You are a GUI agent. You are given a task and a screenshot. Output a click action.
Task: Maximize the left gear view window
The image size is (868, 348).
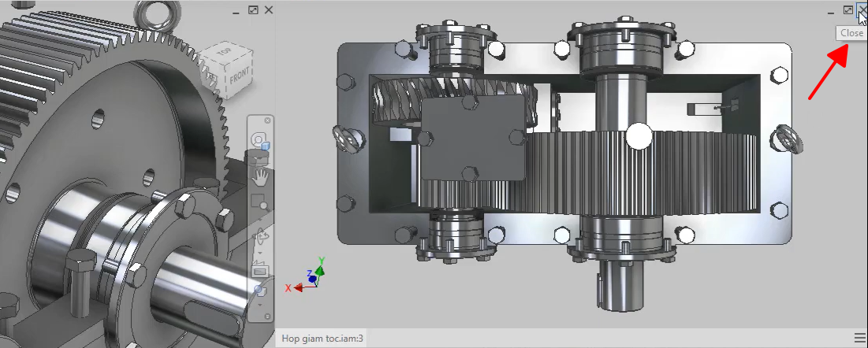tap(253, 10)
